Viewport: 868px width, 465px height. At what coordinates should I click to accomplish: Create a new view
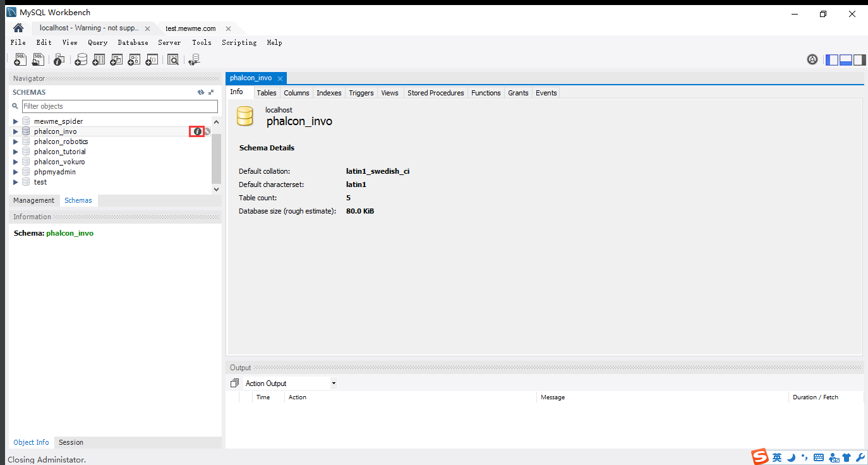tap(116, 59)
